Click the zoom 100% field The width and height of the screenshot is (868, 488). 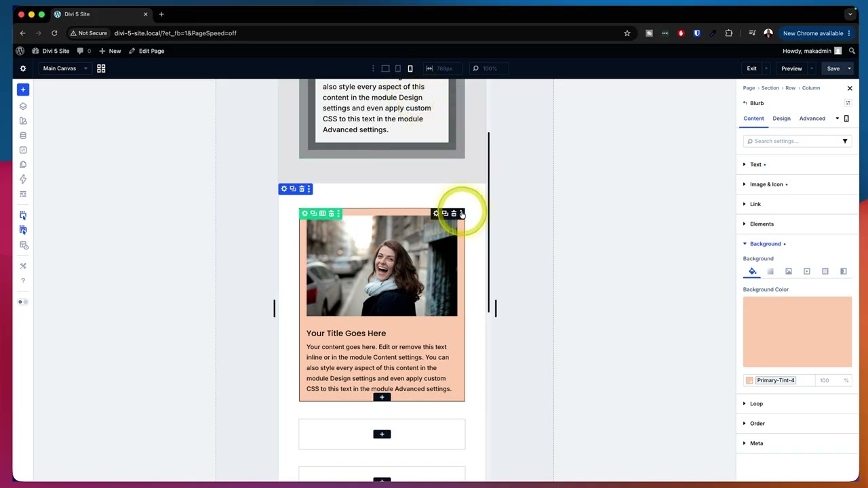[x=490, y=68]
